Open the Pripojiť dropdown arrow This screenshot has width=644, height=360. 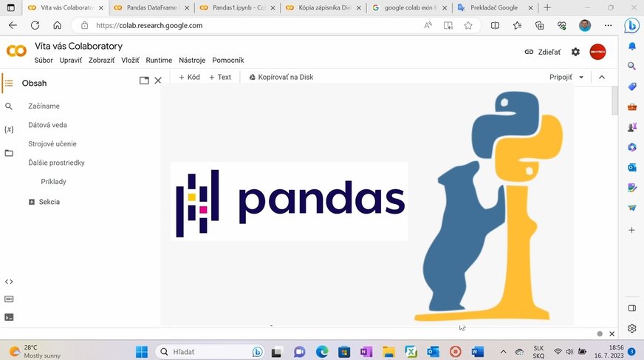coord(581,77)
